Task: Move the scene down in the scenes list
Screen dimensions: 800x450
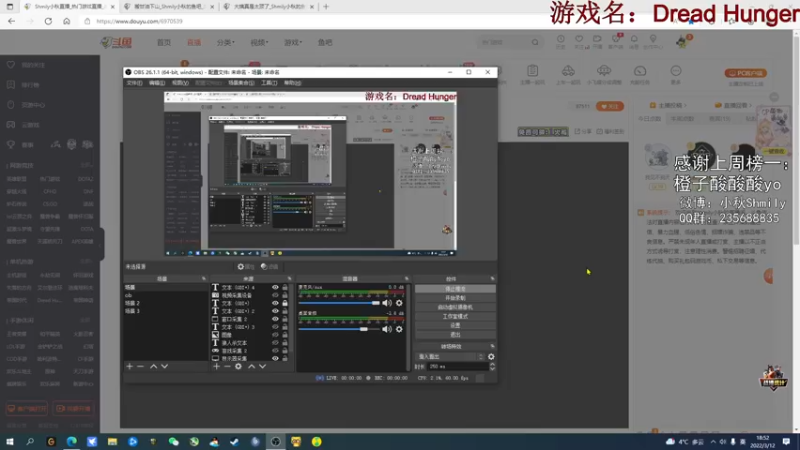Action: pos(164,366)
